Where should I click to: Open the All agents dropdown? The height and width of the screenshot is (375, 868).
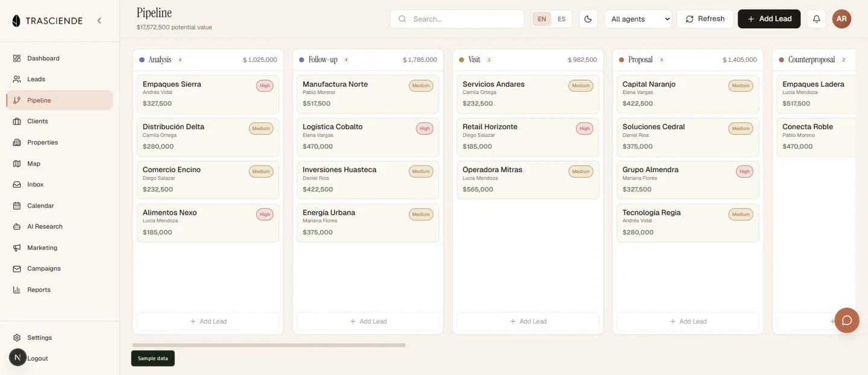(x=638, y=19)
